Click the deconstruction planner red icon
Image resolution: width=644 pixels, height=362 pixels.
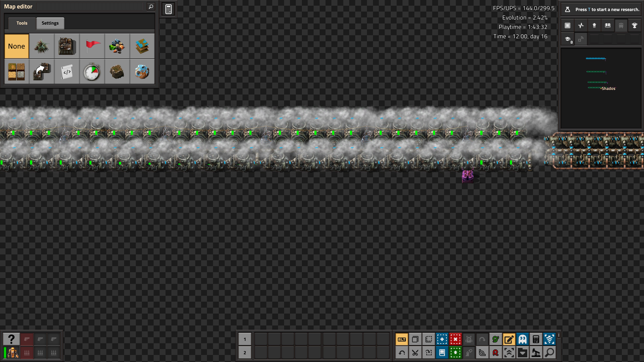455,339
